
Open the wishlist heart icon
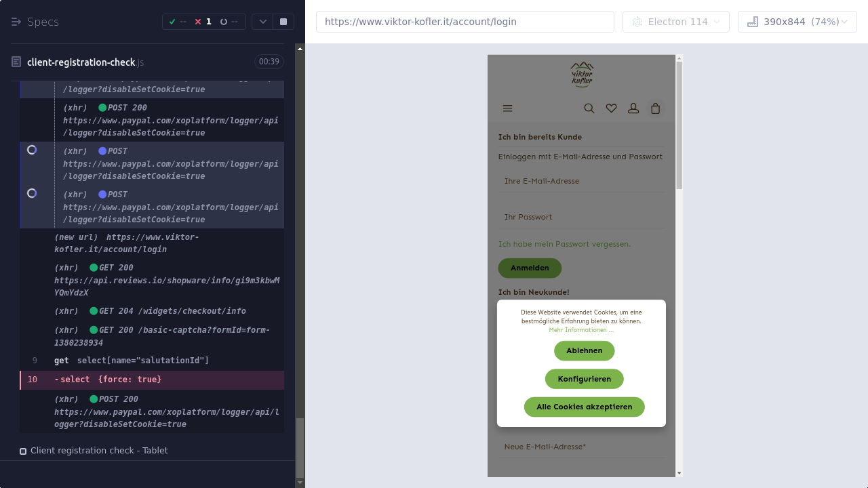(x=611, y=108)
